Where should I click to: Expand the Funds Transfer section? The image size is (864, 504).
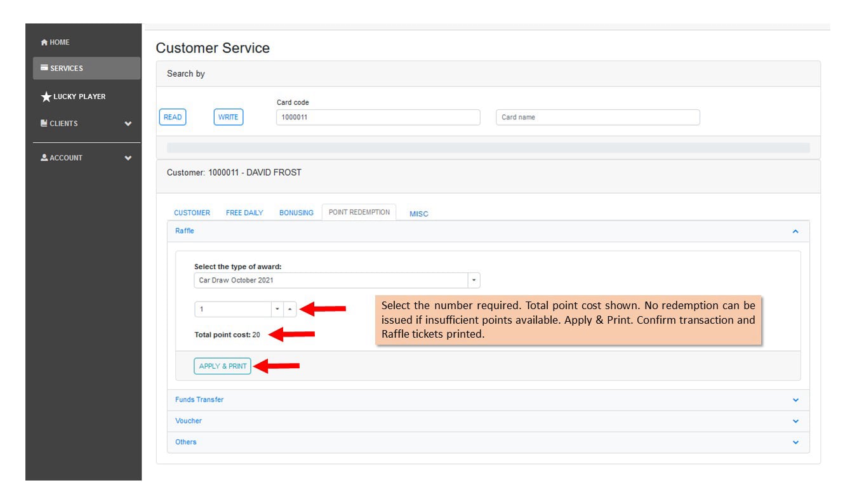coord(488,400)
